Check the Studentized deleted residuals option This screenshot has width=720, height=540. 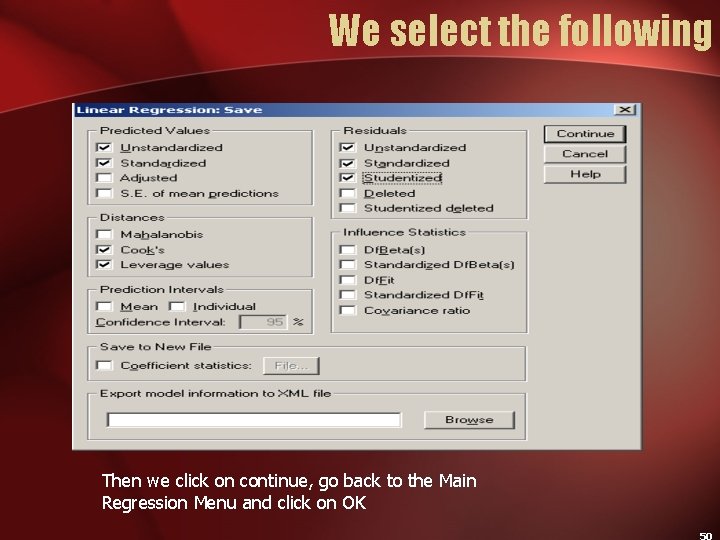pos(348,208)
